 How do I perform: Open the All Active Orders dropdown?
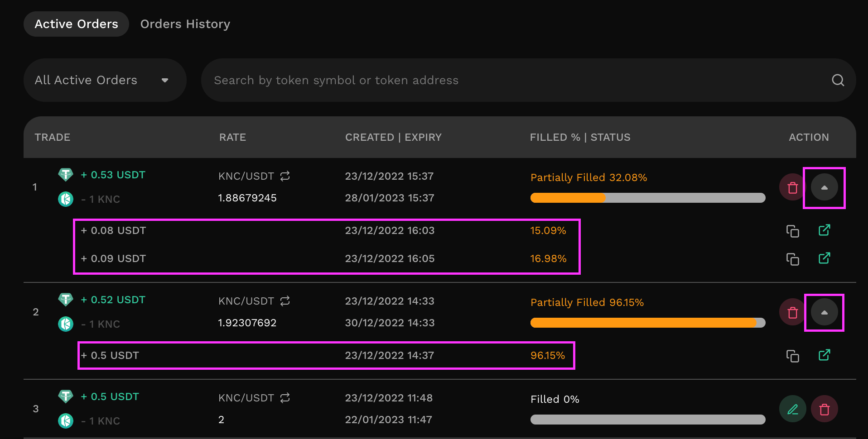(x=105, y=80)
